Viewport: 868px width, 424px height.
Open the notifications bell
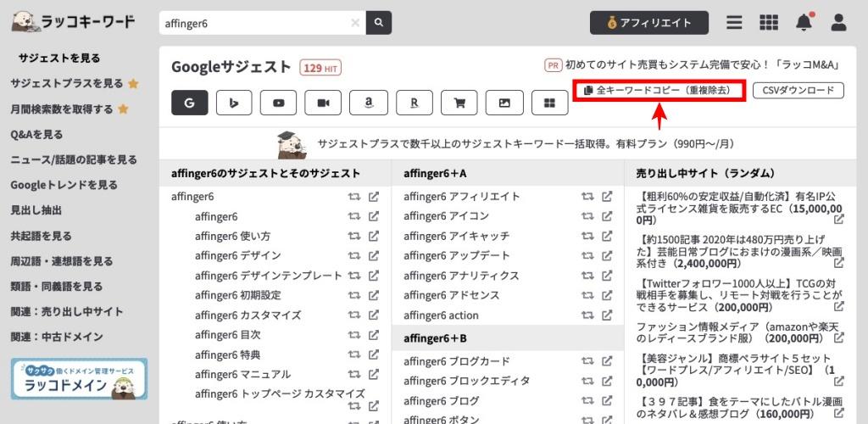[x=804, y=22]
